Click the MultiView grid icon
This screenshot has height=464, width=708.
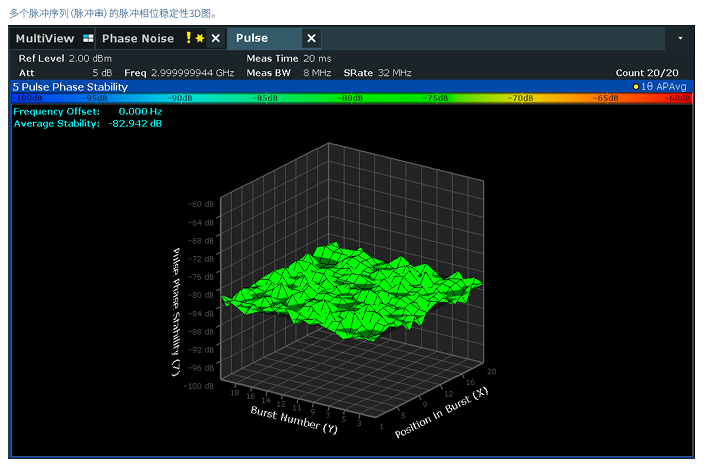click(x=88, y=38)
